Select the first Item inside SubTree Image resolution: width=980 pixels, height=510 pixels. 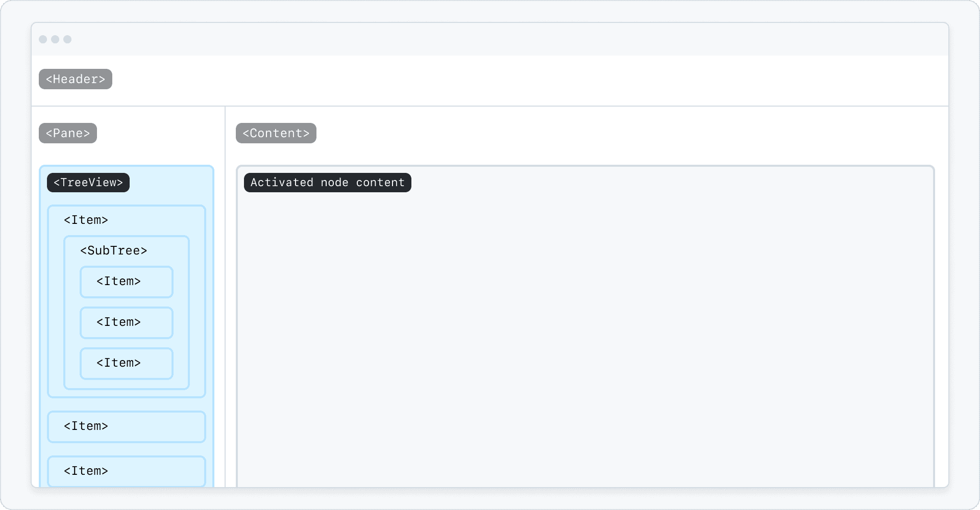(127, 282)
